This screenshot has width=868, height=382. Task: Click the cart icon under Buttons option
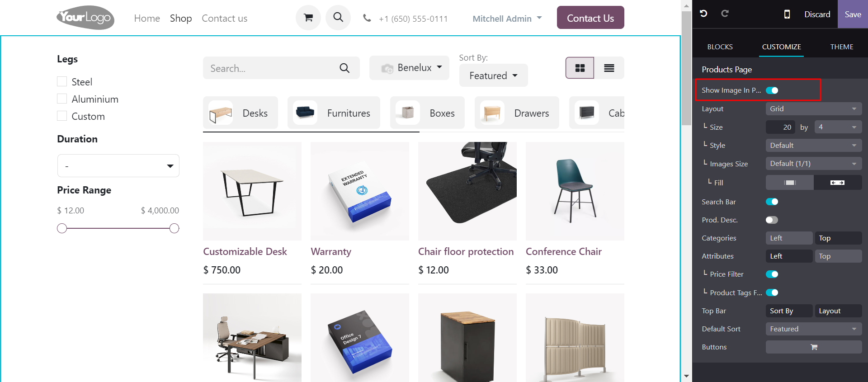[814, 347]
